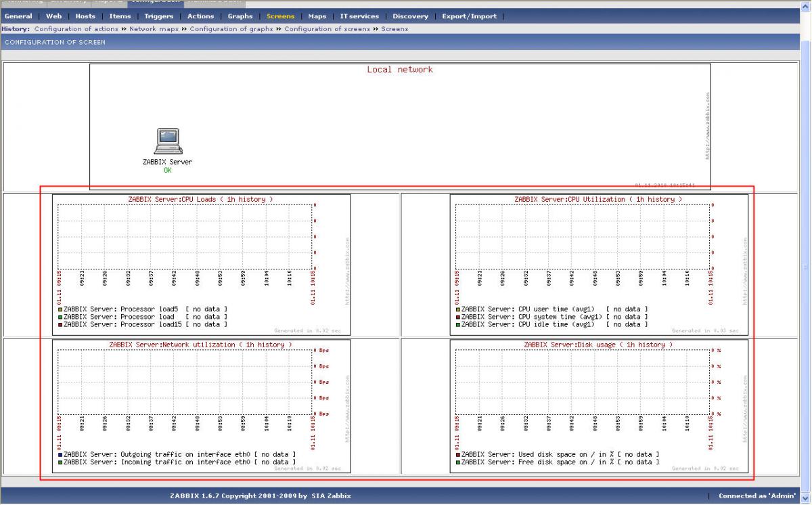Click the Used disk space legend entry

click(x=558, y=454)
